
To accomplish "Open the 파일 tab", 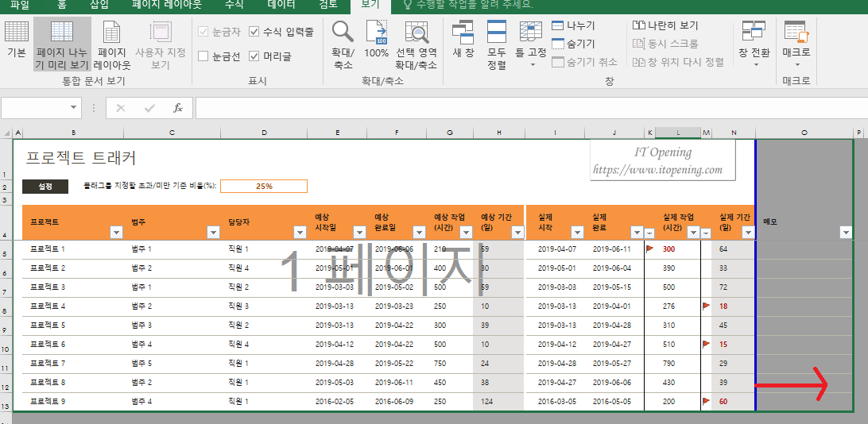I will point(20,5).
